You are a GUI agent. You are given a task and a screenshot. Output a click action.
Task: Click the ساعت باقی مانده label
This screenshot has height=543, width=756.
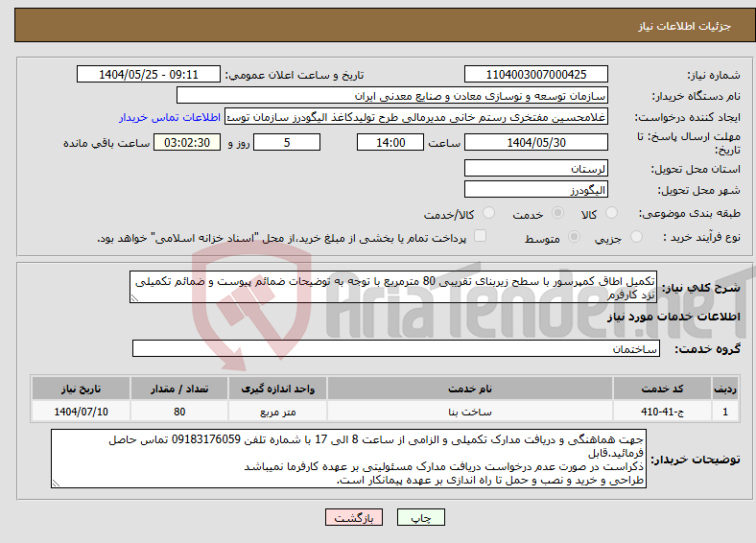point(106,143)
